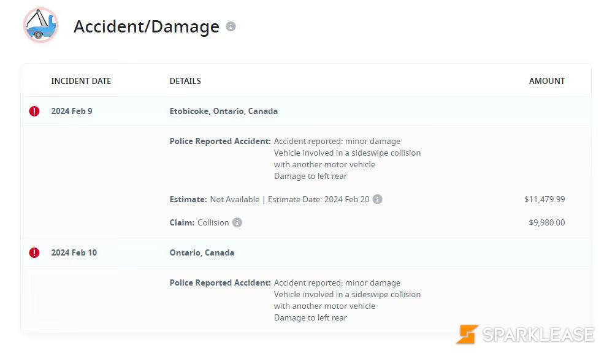
Task: Select the 2024 Feb 10 incident row
Action: [x=306, y=252]
